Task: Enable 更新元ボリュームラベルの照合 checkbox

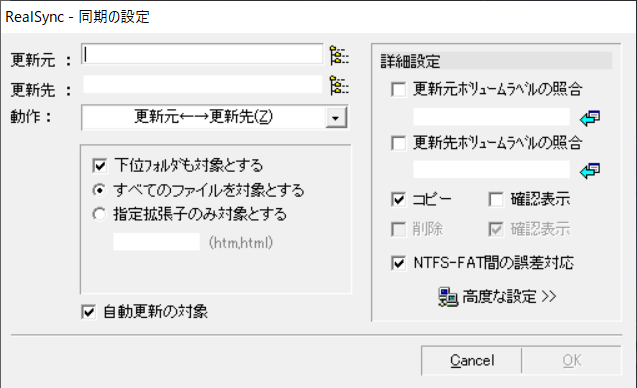Action: pyautogui.click(x=398, y=89)
